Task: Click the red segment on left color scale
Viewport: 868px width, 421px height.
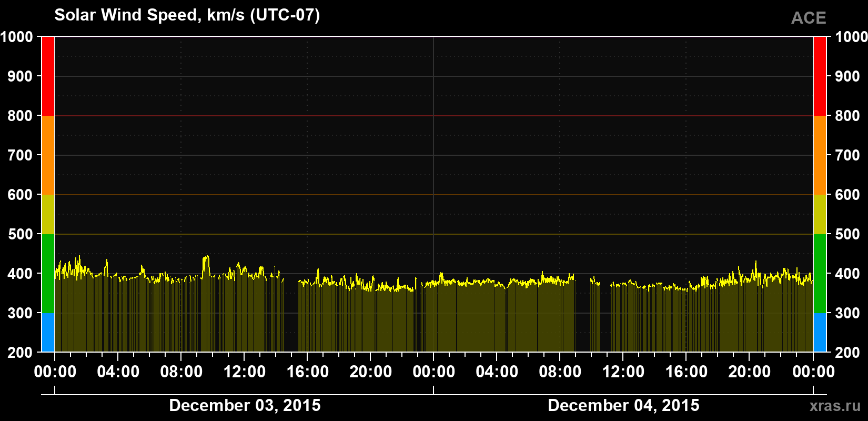Action: (x=48, y=76)
